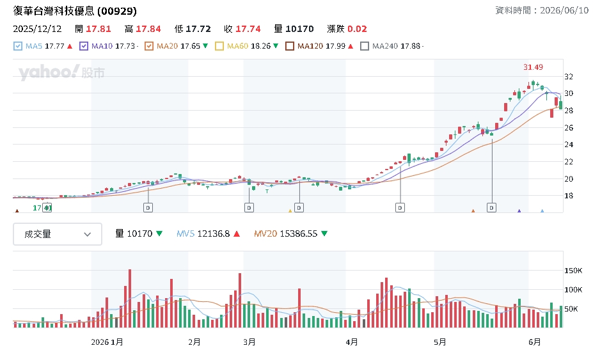Click the dividend D marker in early March

249,208
